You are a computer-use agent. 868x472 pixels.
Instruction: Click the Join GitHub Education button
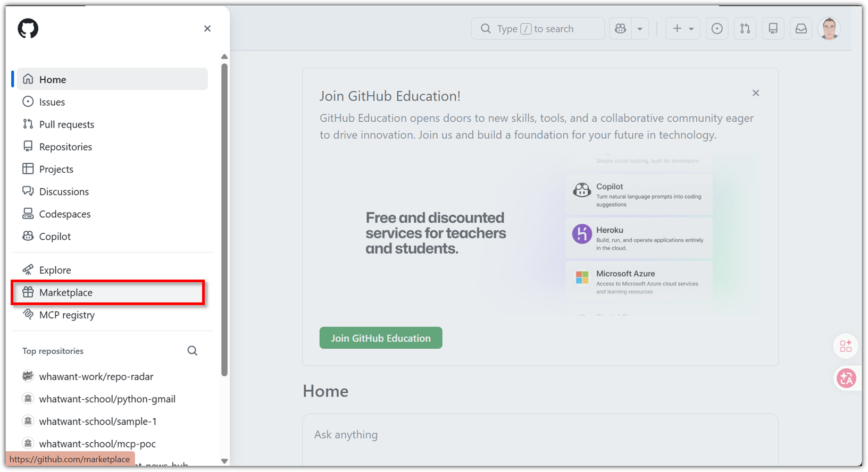click(x=381, y=338)
